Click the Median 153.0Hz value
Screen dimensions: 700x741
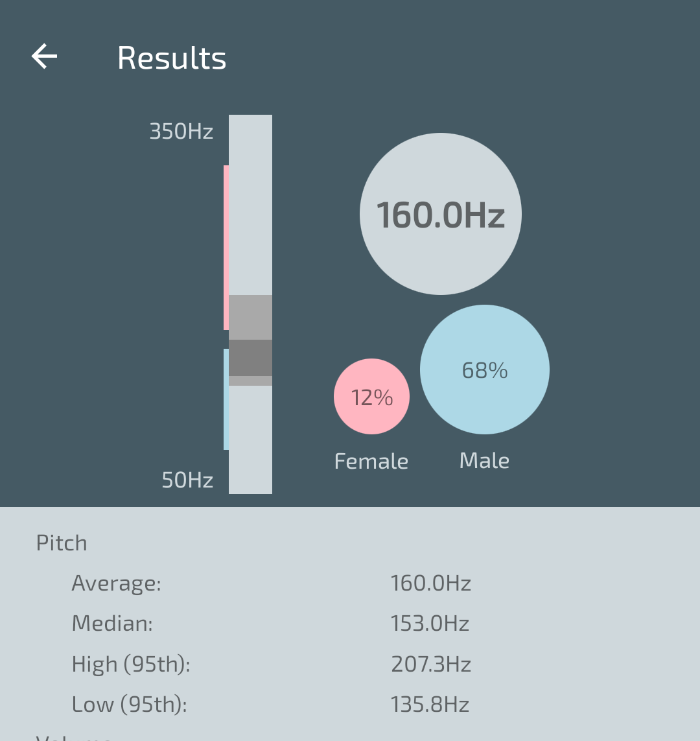[x=430, y=623]
